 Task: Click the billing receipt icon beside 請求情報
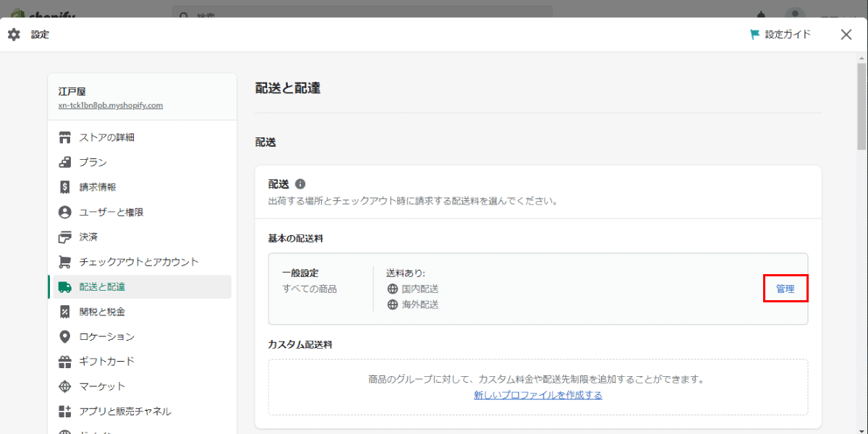[x=65, y=187]
